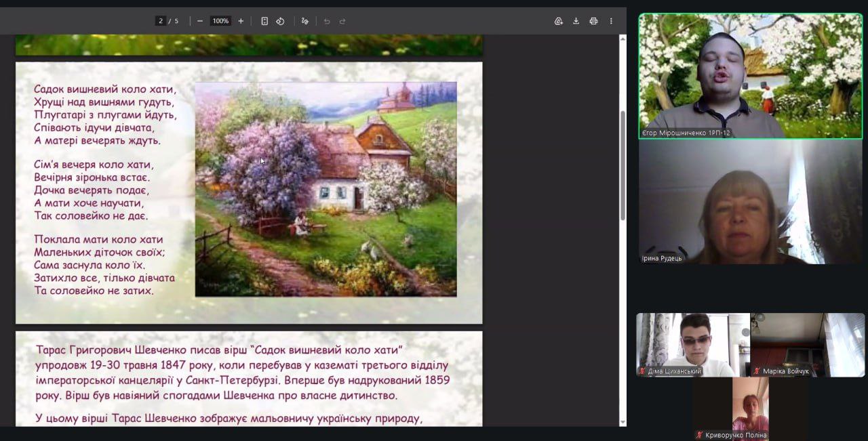Click the PDF vertical scrollbar thumb
This screenshot has width=868, height=441.
(x=623, y=165)
